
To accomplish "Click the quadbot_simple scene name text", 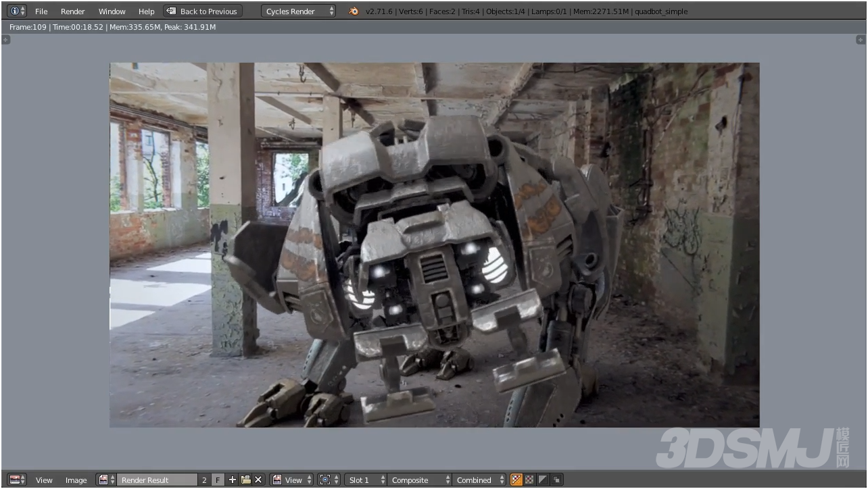I will pos(660,11).
